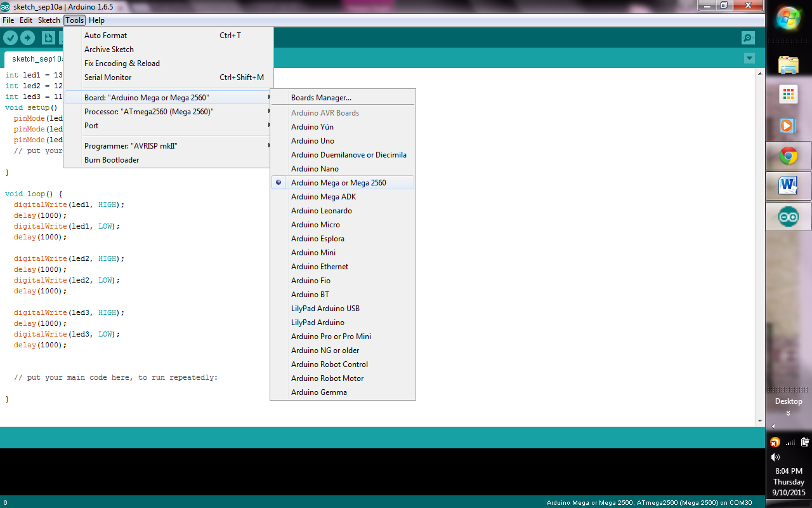Open Serial Monitor from the Tools menu
This screenshot has height=508, width=812.
(168, 77)
